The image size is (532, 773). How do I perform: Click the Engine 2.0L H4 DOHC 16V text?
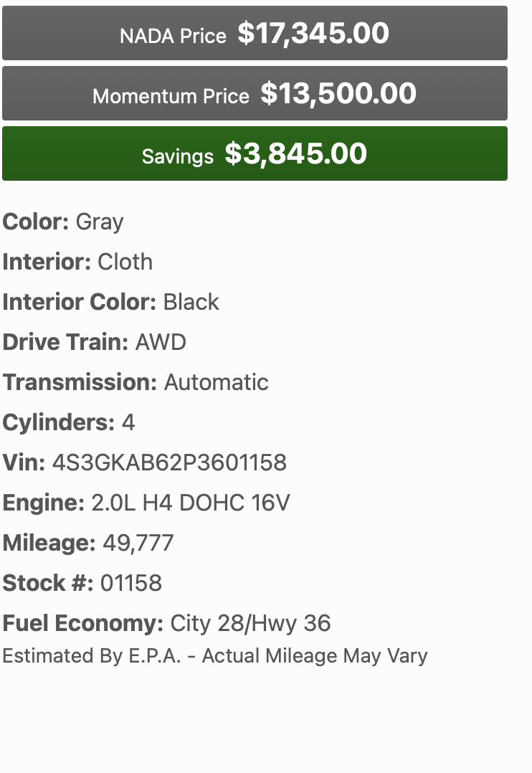coord(191,503)
